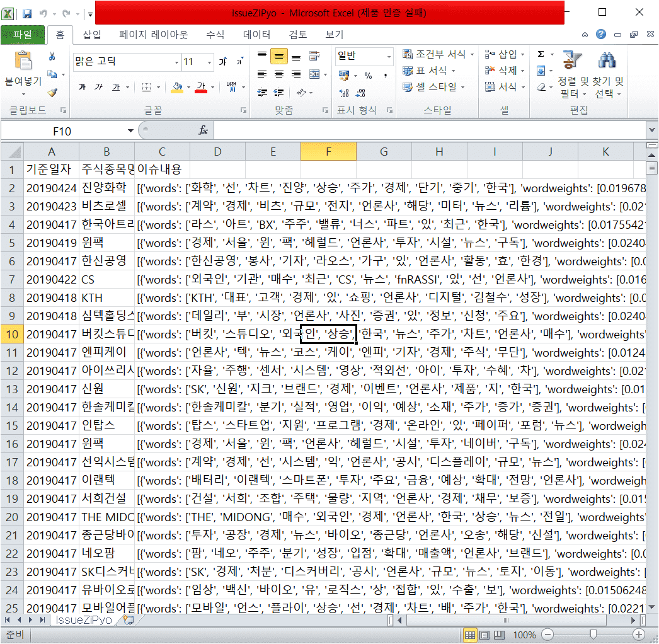Image resolution: width=659 pixels, height=644 pixels.
Task: Click the Copy icon in clipboard group
Action: 52,74
